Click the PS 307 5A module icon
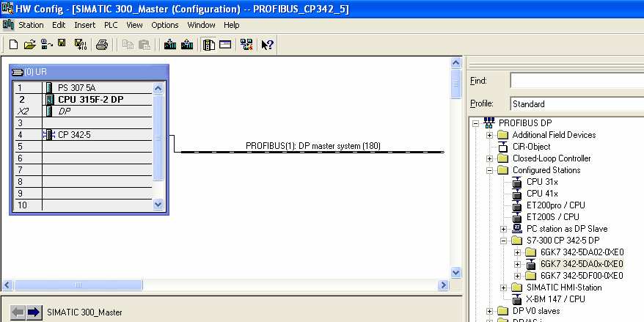Viewport: 644px width, 322px height. (x=49, y=88)
